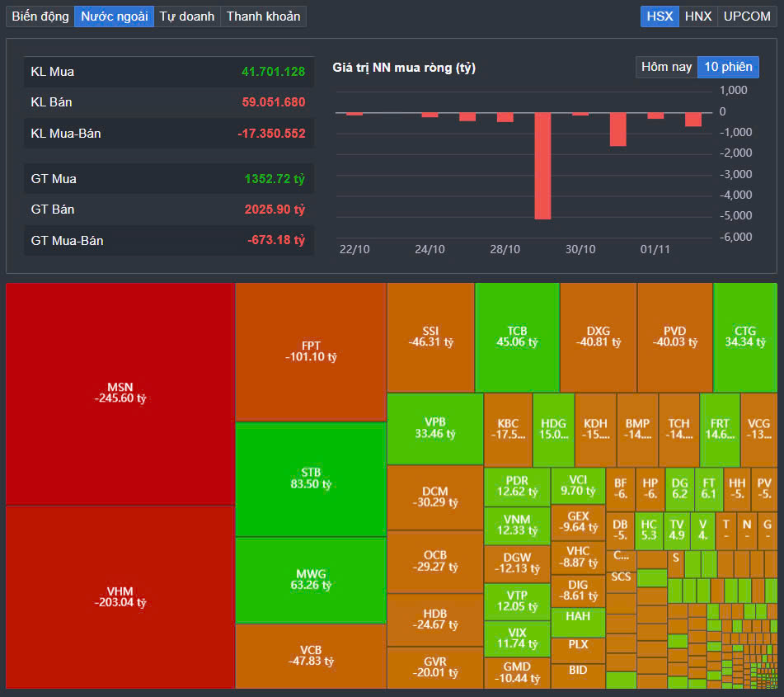Screen dimensions: 784x697
Task: Click the GEX -9.64 tỷ tile
Action: pyautogui.click(x=578, y=522)
